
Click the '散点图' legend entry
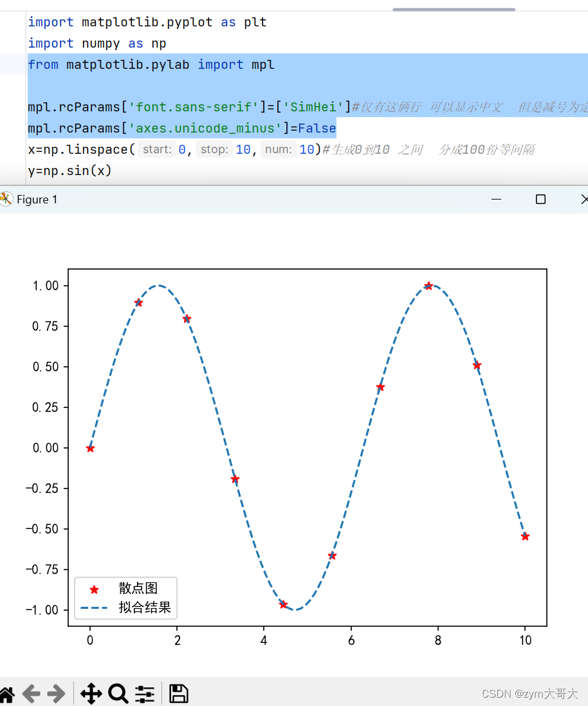(138, 588)
